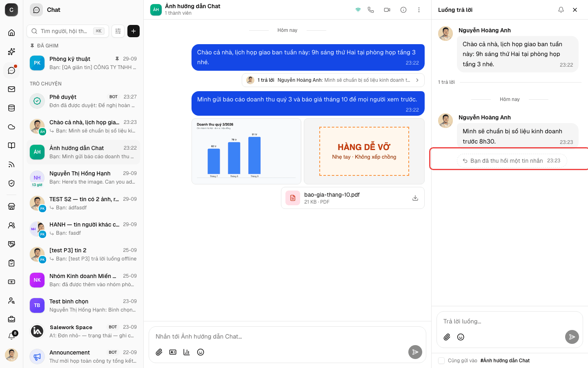This screenshot has width=588, height=368.
Task: Toggle thread notification bell
Action: point(561,10)
